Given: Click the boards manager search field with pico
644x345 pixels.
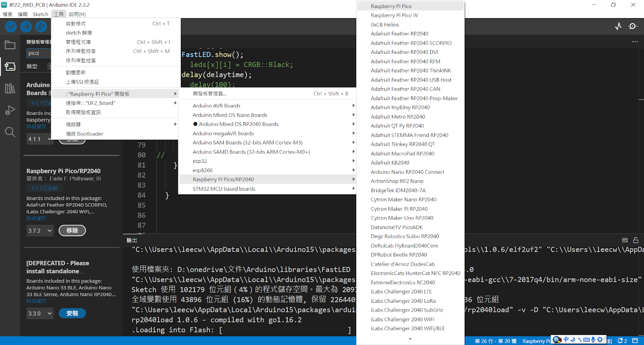Looking at the screenshot, I should 39,53.
